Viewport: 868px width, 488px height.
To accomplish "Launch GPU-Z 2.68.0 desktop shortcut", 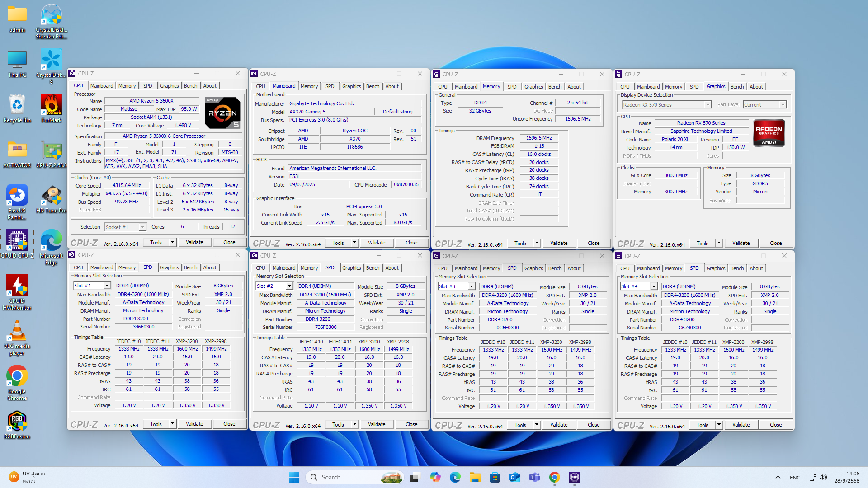I will click(x=51, y=154).
